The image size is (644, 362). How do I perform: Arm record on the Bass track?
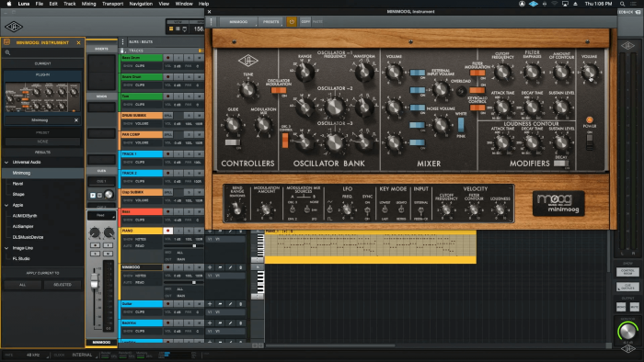pos(167,211)
